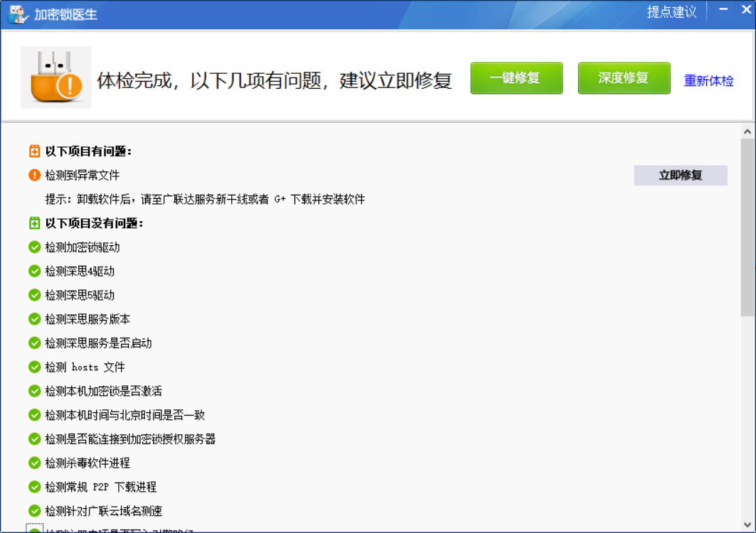756x533 pixels.
Task: Click green check icon next to 检测深思服务版本
Action: pos(34,319)
